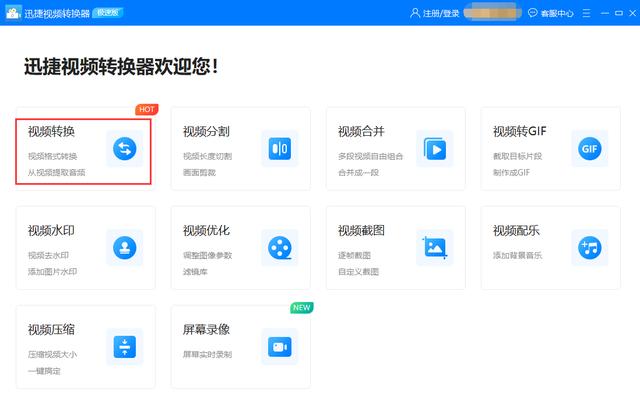This screenshot has height=418, width=640.
Task: Click the 一键搞定 description text
Action: tap(44, 371)
